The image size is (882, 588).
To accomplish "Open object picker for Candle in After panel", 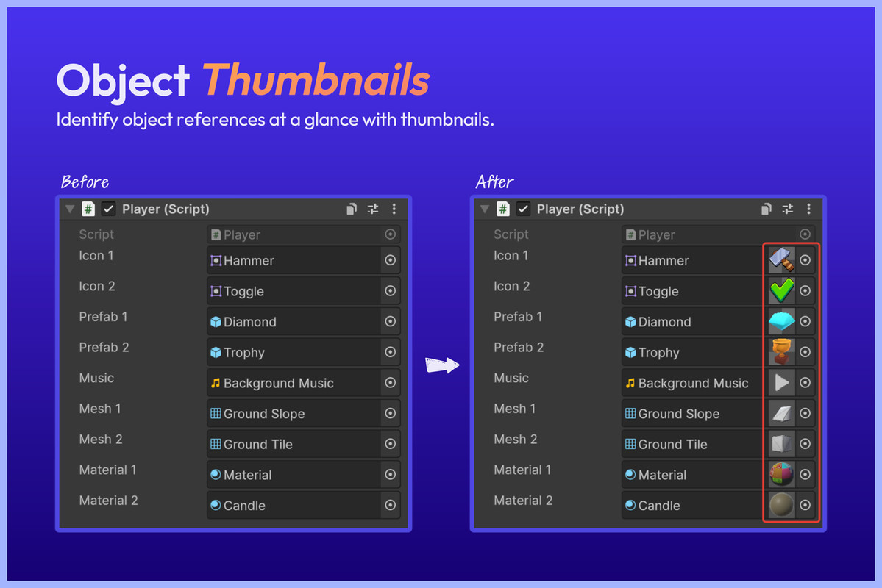I will [805, 505].
